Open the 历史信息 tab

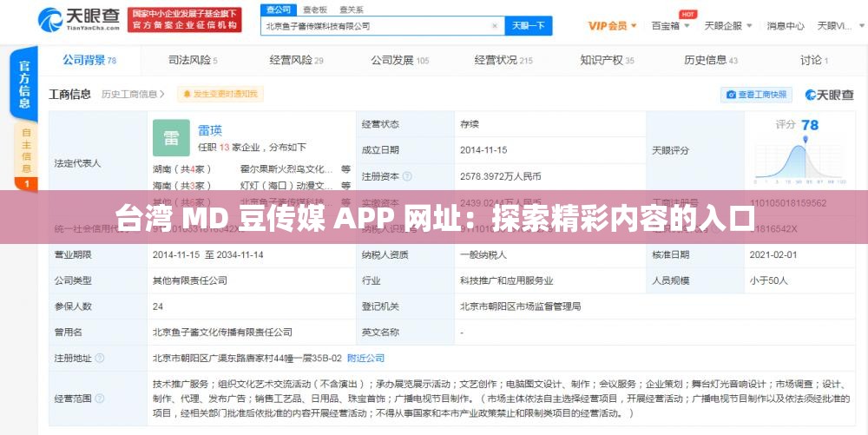tap(711, 60)
